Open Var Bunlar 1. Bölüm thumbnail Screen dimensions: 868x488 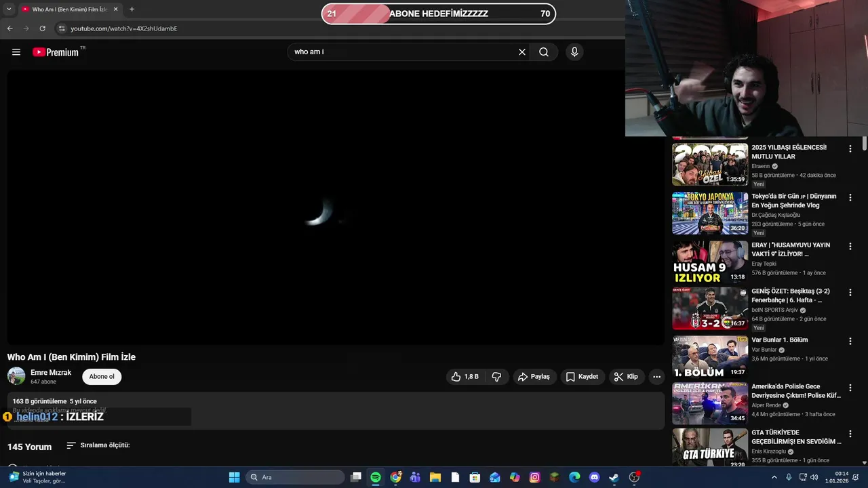pyautogui.click(x=710, y=357)
